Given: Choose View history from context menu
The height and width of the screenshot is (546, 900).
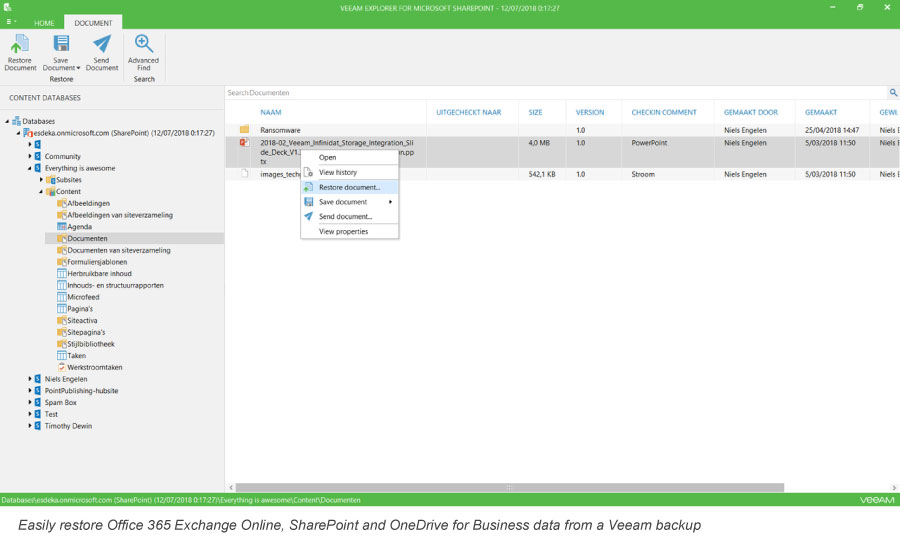Looking at the screenshot, I should click(338, 172).
